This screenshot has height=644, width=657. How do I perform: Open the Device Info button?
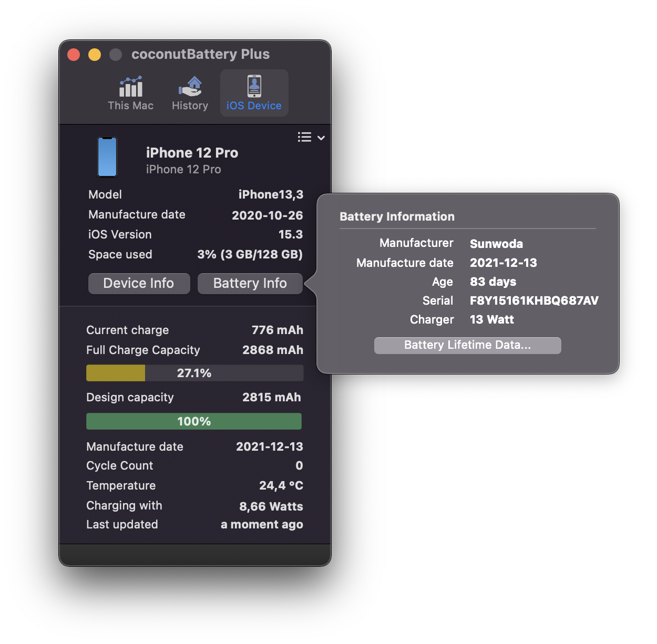pos(139,283)
